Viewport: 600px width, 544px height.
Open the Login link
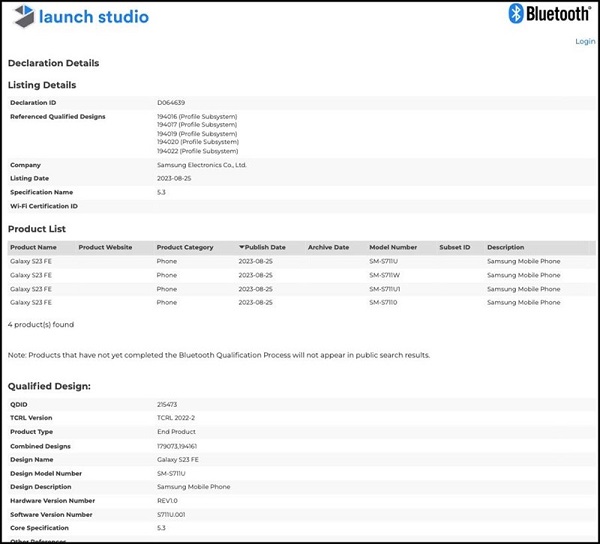[x=585, y=41]
